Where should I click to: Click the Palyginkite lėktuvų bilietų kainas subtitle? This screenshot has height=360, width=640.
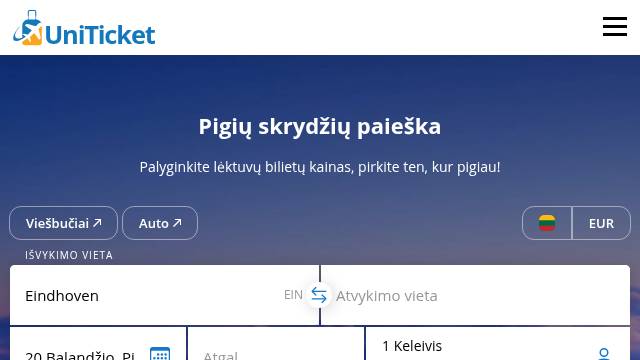(x=320, y=167)
